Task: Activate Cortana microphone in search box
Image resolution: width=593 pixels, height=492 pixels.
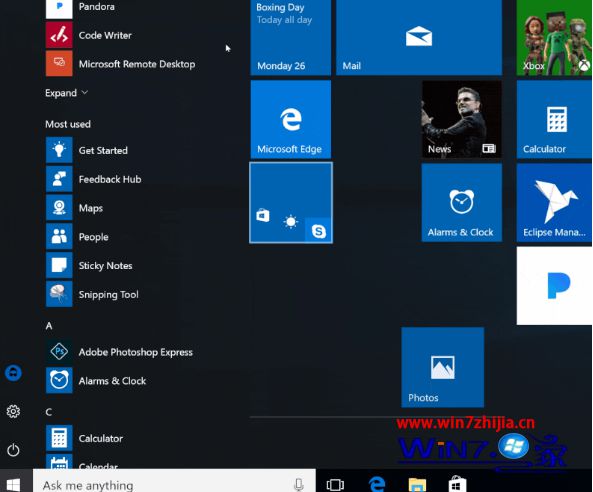Action: [299, 484]
